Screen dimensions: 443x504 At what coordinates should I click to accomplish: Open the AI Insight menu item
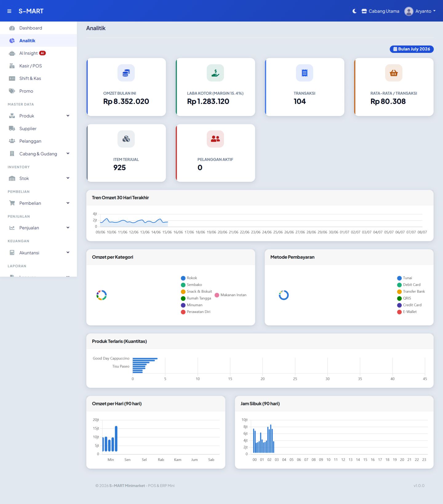pyautogui.click(x=38, y=53)
